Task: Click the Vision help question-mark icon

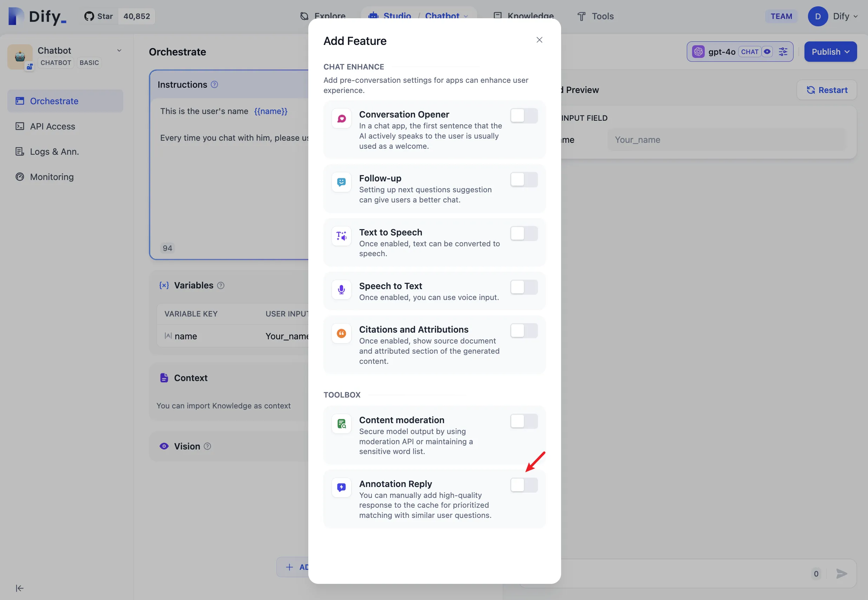Action: point(207,446)
